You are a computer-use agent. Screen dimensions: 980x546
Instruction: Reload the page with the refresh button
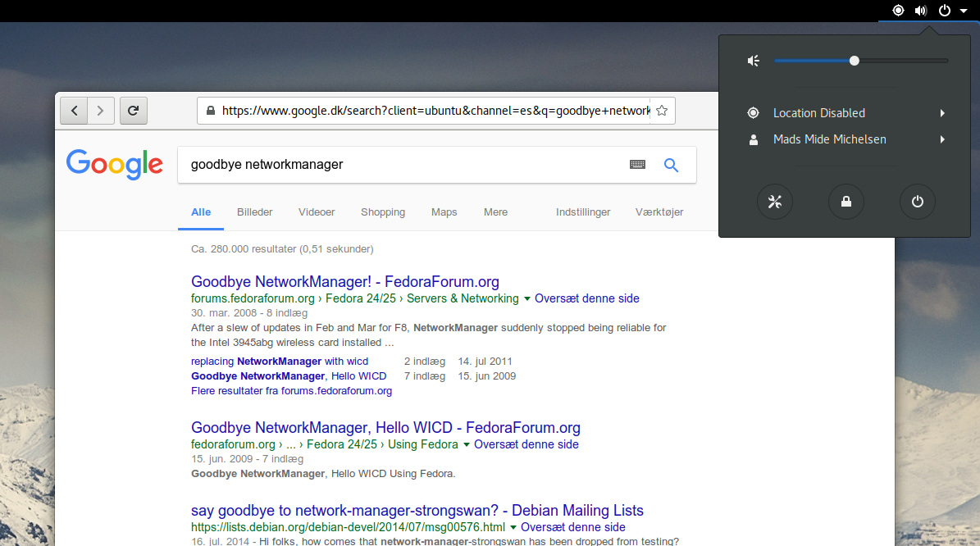click(x=133, y=111)
